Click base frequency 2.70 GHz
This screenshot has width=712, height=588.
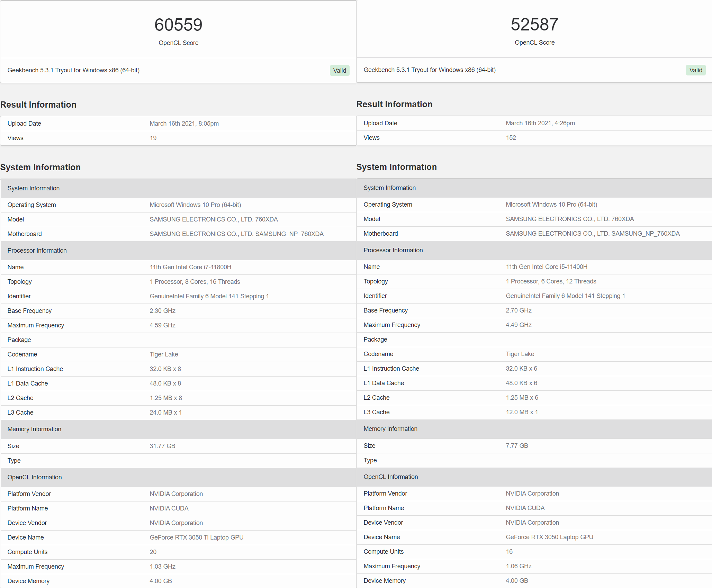coord(519,310)
